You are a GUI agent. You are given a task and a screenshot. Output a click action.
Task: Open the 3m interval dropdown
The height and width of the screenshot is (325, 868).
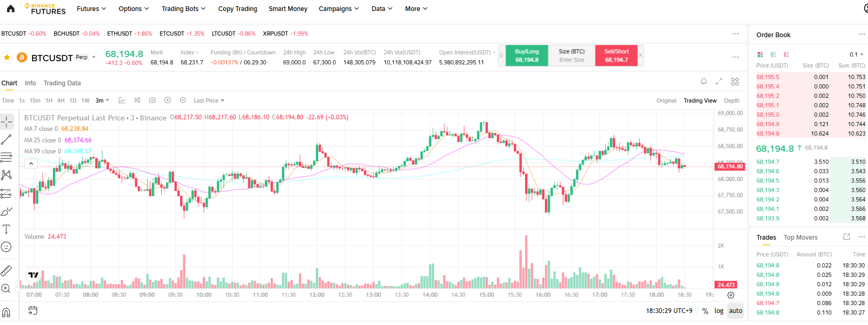point(102,100)
